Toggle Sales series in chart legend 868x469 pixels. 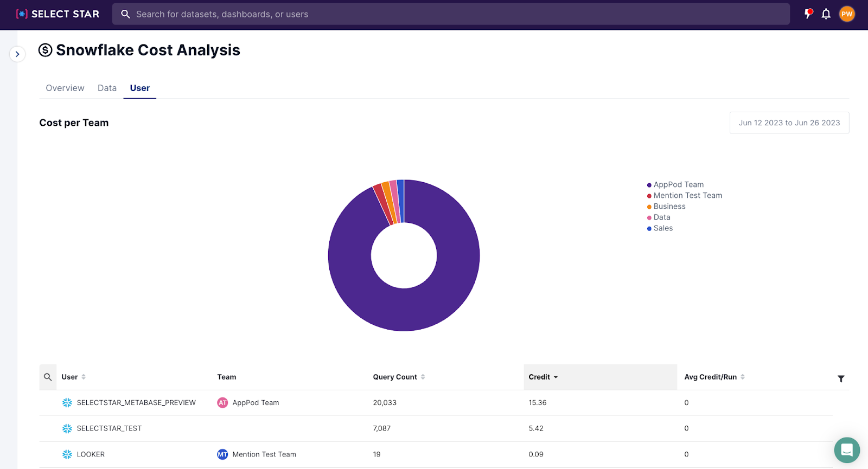662,228
